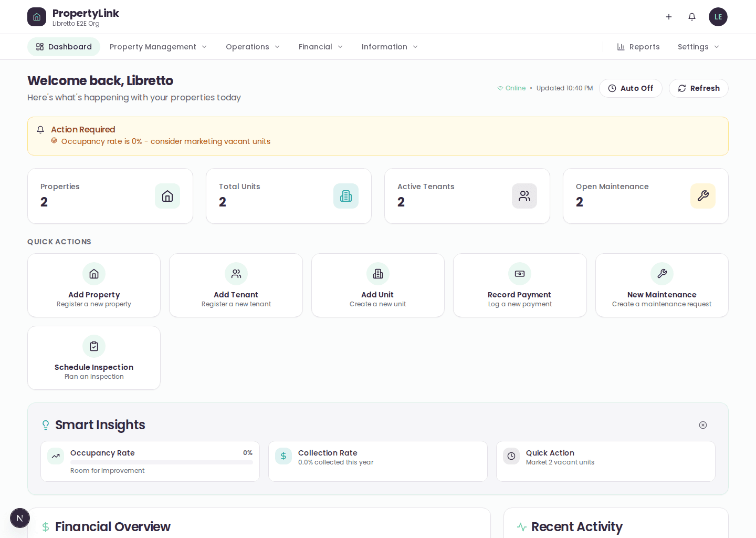Click the 'Welcome back, Libretto' heading

(100, 80)
